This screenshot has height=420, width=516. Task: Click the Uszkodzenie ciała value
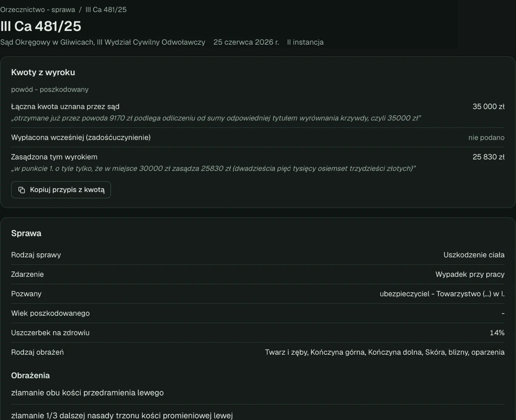click(x=474, y=255)
